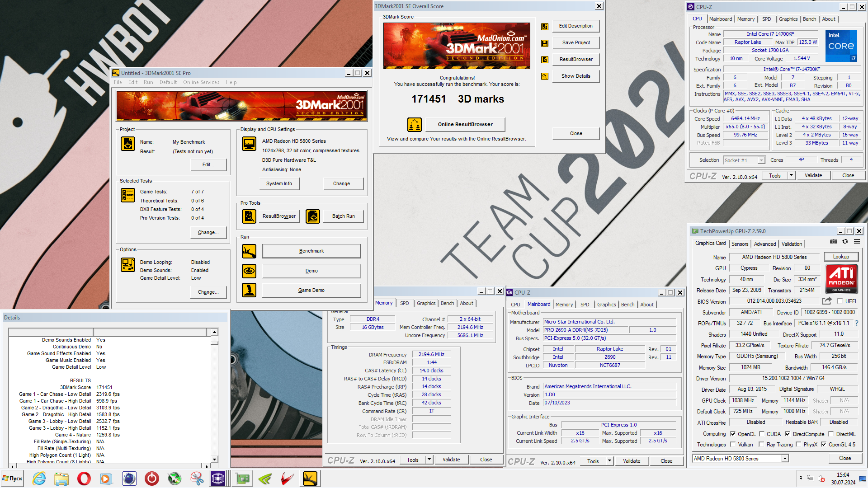Take a GPU-Z screenshot with the camera icon

834,242
